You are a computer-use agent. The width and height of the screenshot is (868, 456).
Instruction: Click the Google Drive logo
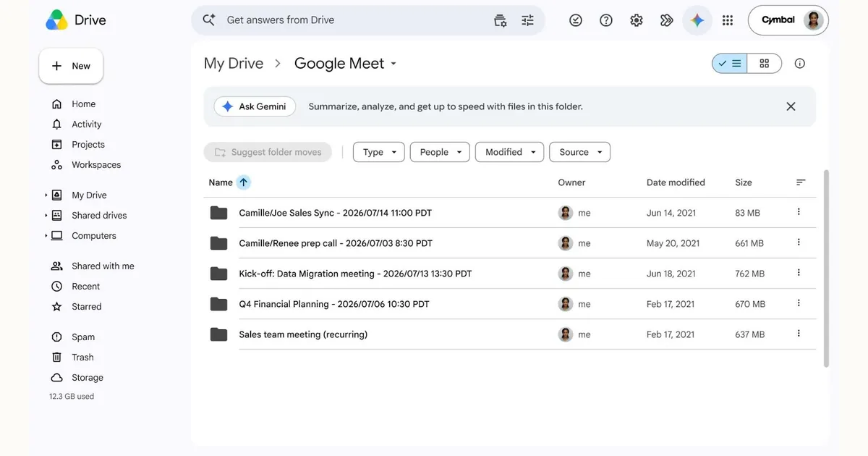pyautogui.click(x=56, y=20)
